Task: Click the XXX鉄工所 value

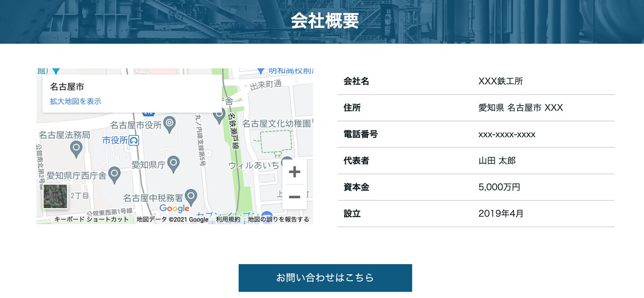Action: pos(500,81)
